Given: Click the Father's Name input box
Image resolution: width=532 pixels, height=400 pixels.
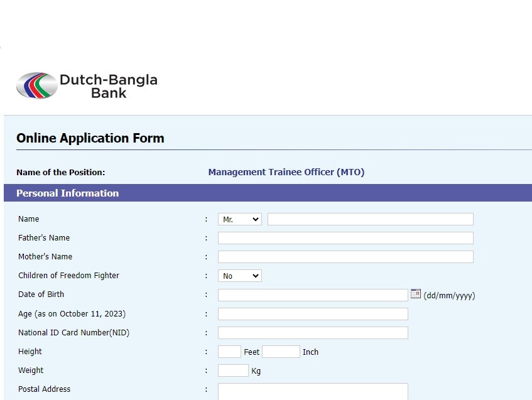Looking at the screenshot, I should coord(345,237).
